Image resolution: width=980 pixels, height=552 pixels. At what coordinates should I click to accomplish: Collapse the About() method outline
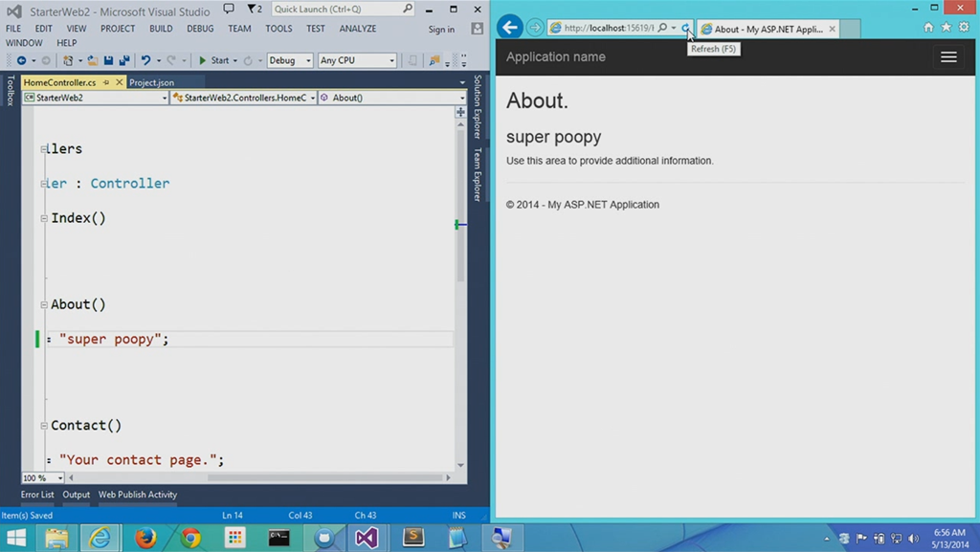(44, 305)
